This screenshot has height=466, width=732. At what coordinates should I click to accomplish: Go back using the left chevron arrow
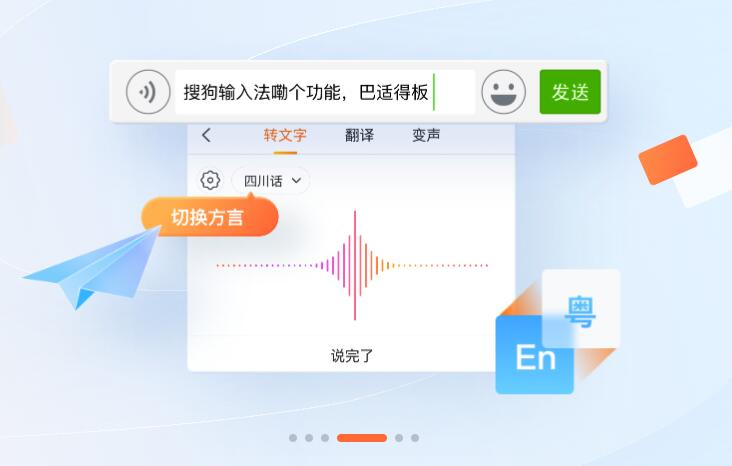click(206, 135)
